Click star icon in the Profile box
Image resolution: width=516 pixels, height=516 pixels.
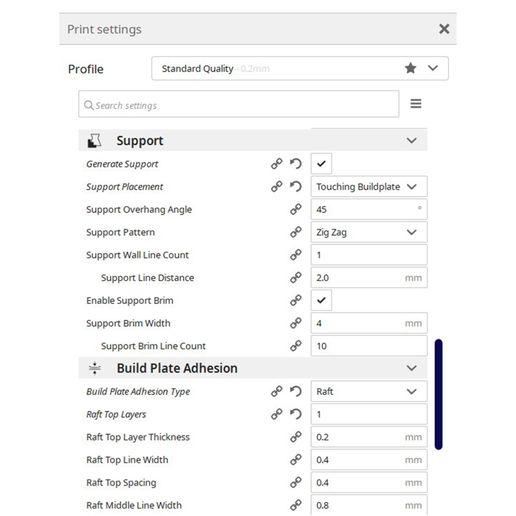coord(411,68)
